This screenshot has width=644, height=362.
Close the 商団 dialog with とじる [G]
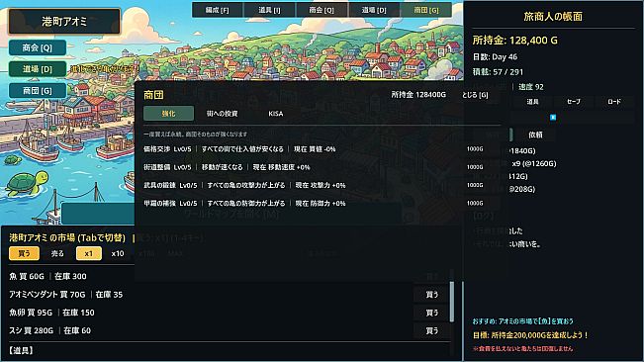click(x=475, y=95)
